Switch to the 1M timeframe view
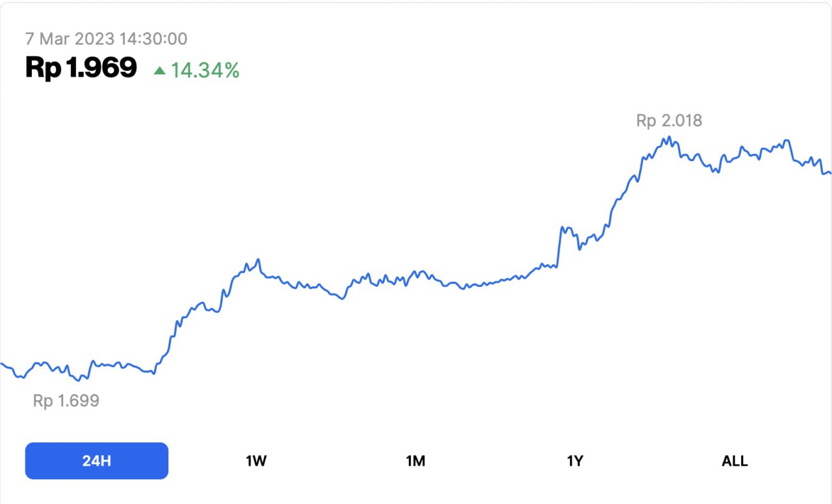 [x=415, y=460]
